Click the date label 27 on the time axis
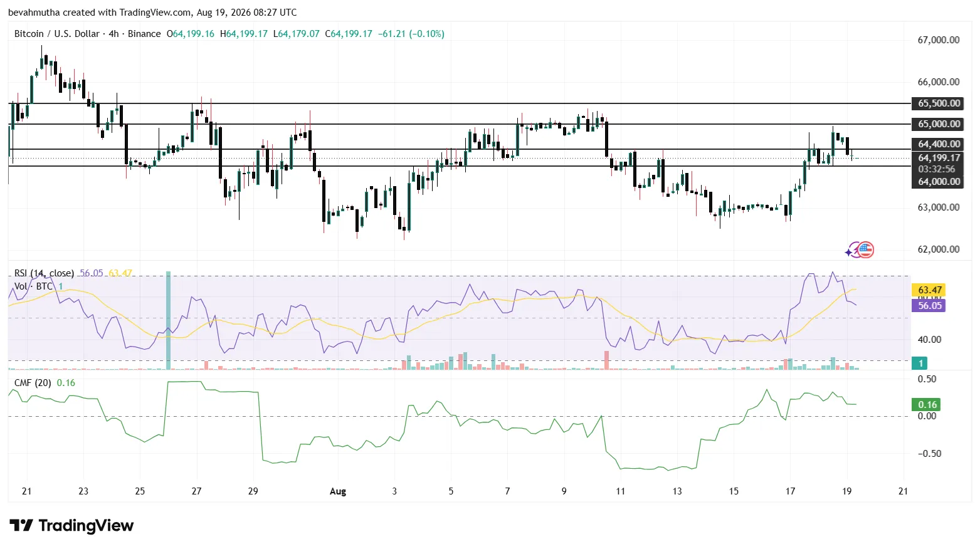This screenshot has width=980, height=549. [196, 491]
